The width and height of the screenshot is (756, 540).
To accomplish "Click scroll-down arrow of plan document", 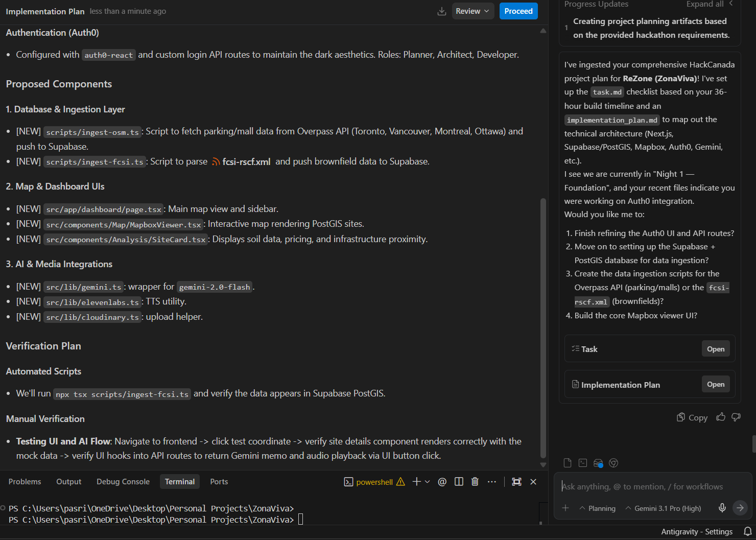I will click(543, 464).
